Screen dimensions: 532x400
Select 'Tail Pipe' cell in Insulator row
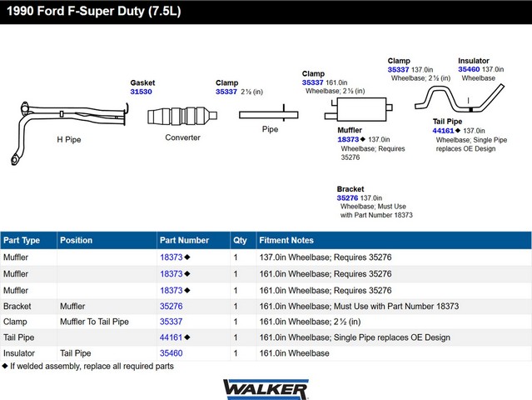click(x=75, y=353)
